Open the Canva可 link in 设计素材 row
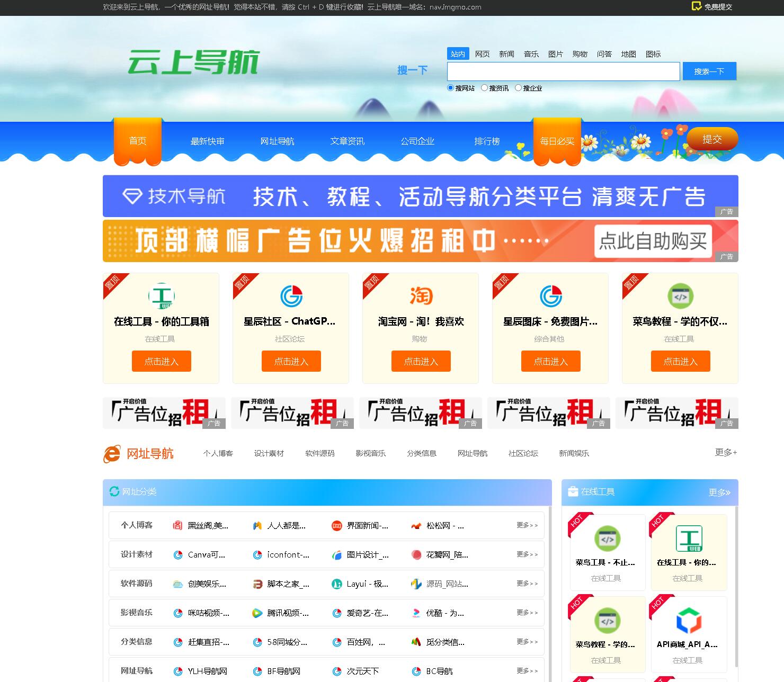This screenshot has height=682, width=784. [206, 554]
